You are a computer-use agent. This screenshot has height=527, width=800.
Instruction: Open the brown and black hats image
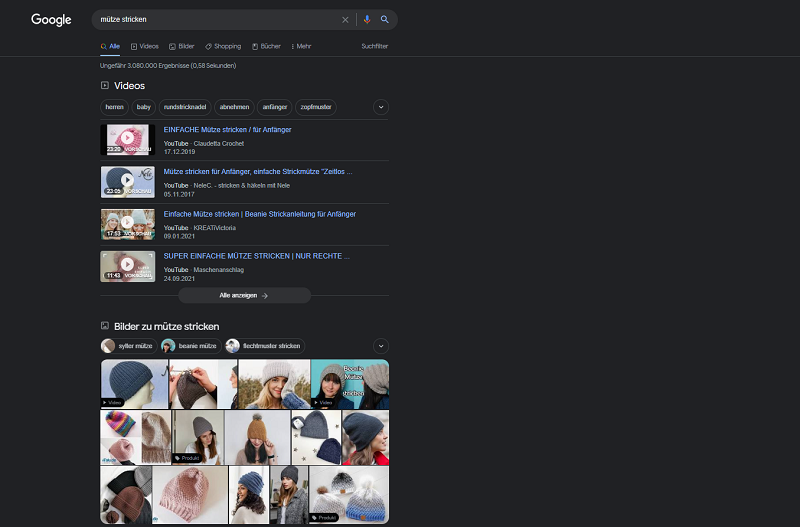coord(126,495)
